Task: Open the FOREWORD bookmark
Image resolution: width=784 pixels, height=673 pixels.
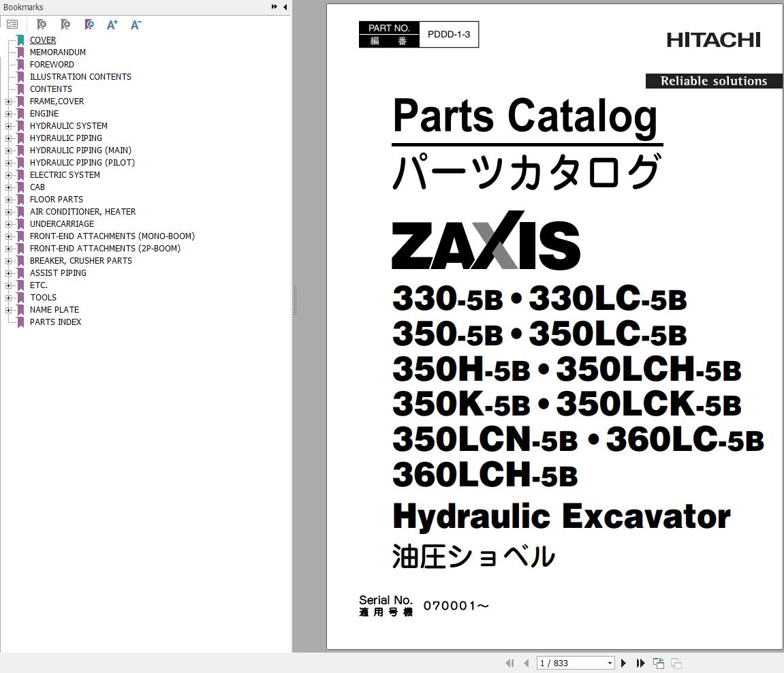Action: (x=52, y=65)
